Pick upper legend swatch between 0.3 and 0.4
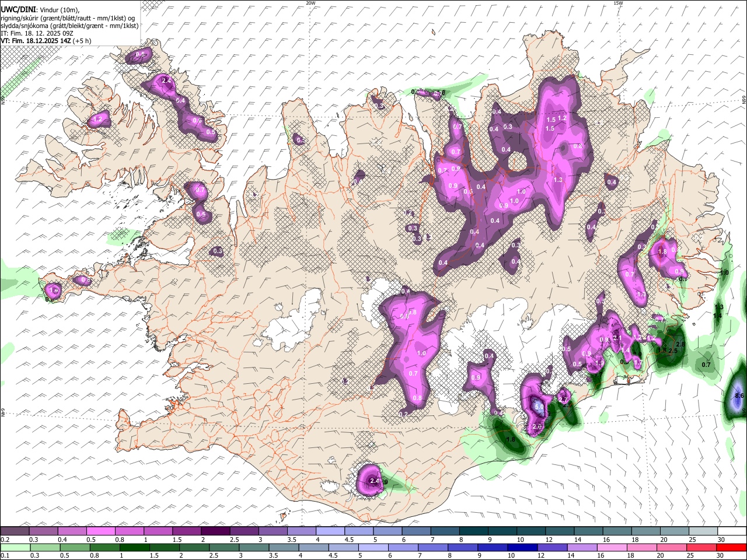The width and height of the screenshot is (747, 560). tap(43, 531)
